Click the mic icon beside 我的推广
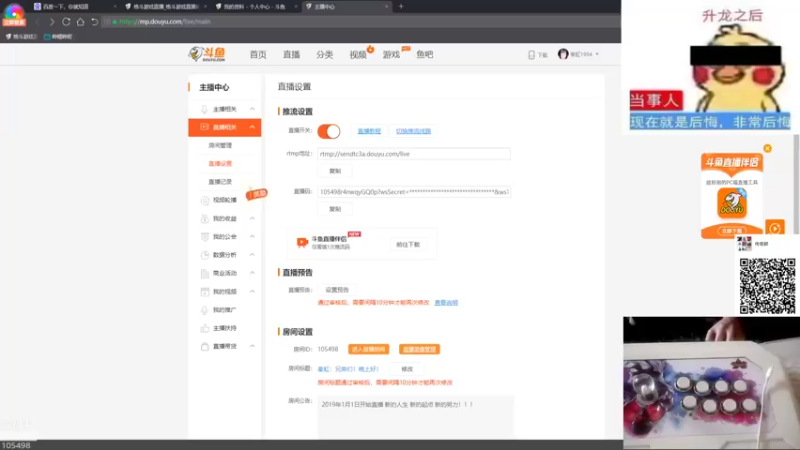 coord(205,310)
